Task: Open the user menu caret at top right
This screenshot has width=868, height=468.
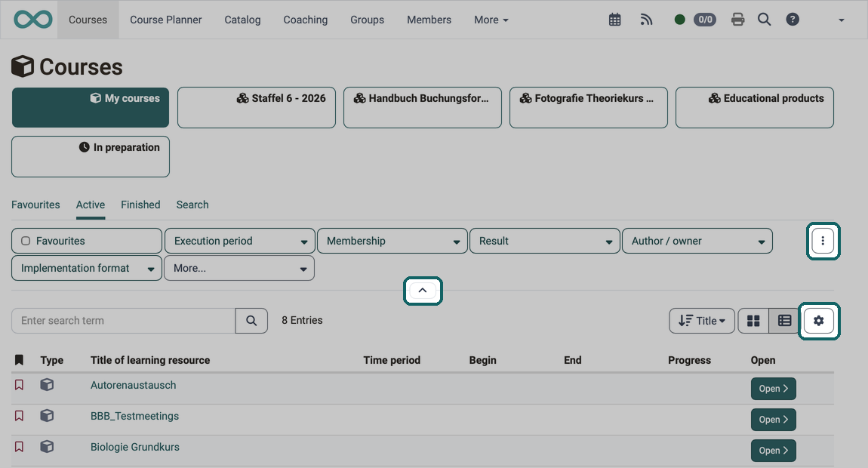Action: pos(842,20)
